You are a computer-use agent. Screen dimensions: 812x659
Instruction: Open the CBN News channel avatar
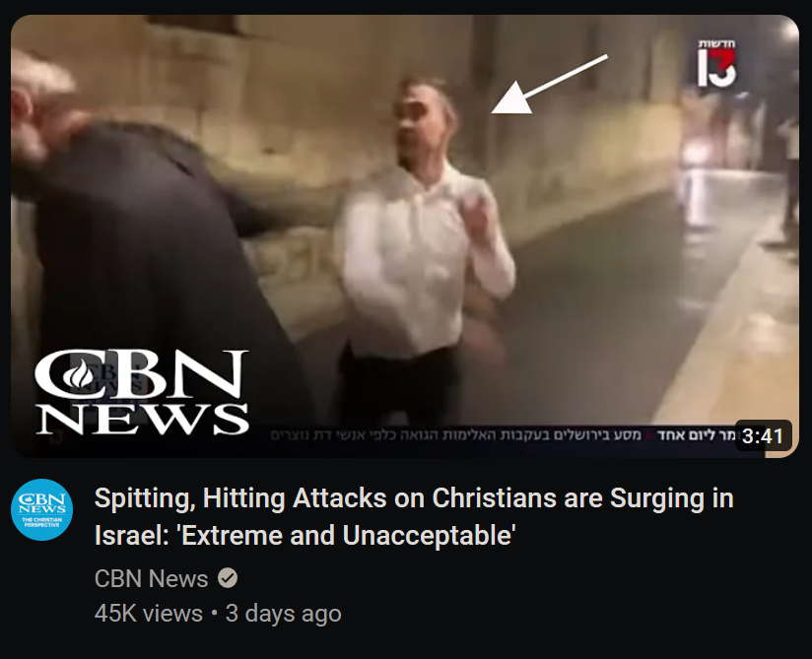(x=42, y=510)
